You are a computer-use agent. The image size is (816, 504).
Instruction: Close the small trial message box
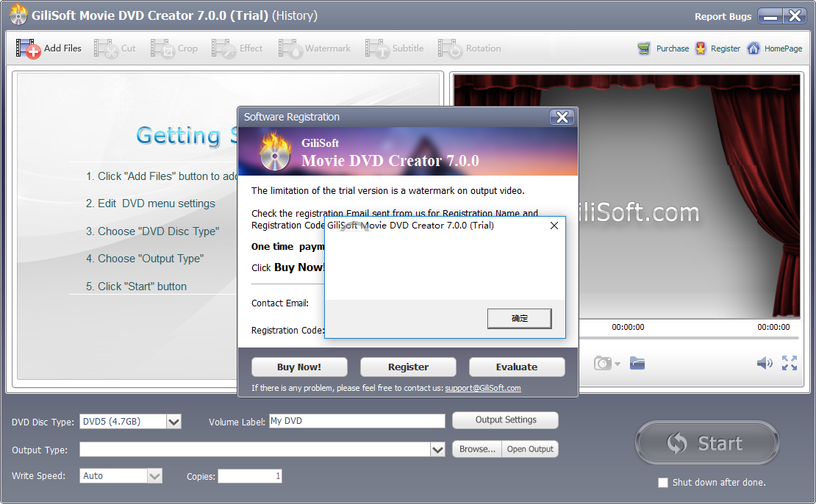[x=554, y=226]
